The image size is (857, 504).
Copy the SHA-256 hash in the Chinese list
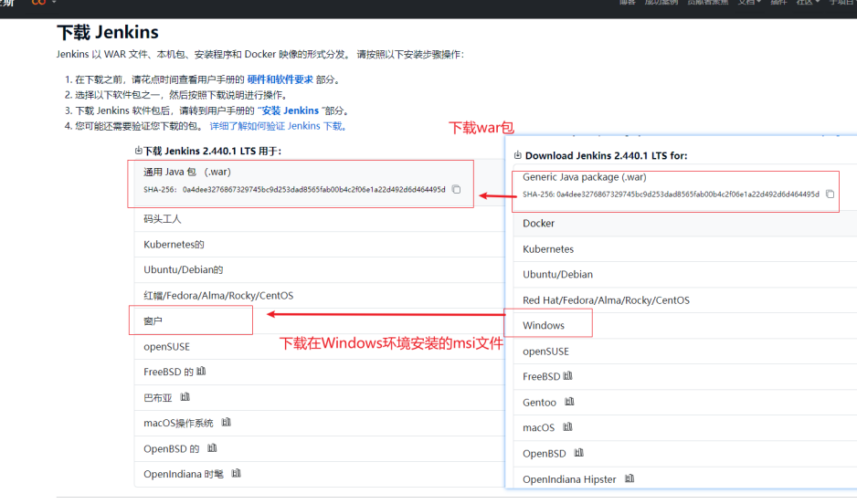[x=457, y=190]
